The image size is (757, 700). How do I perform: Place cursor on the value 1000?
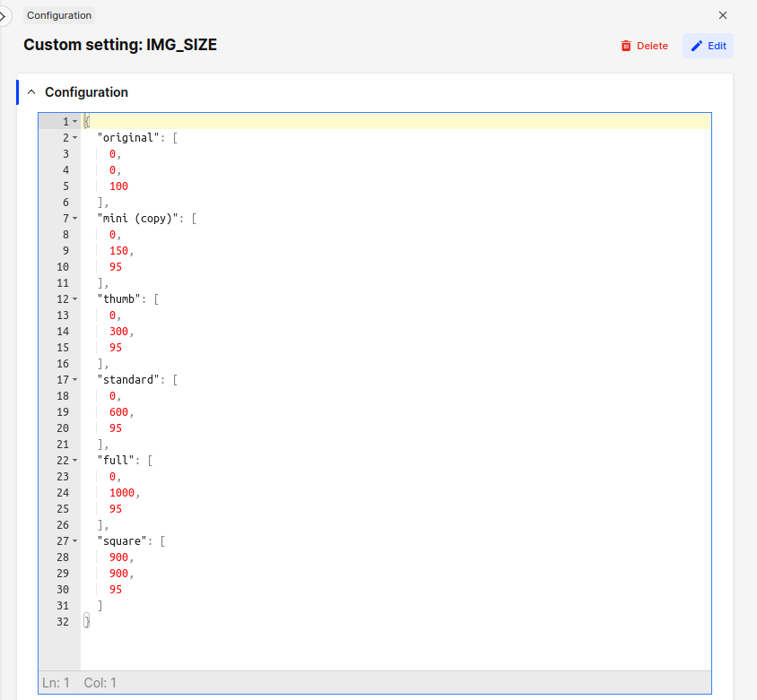point(122,493)
